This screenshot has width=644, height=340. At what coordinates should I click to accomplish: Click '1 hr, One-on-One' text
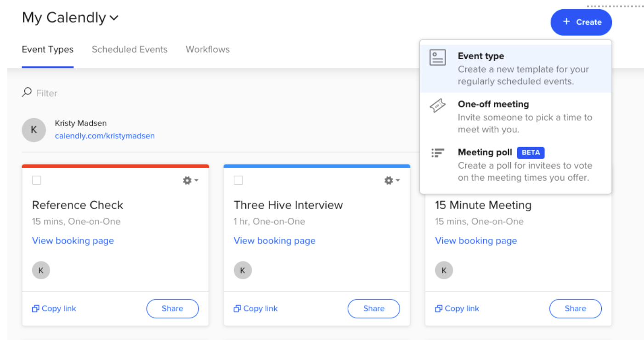click(x=269, y=221)
